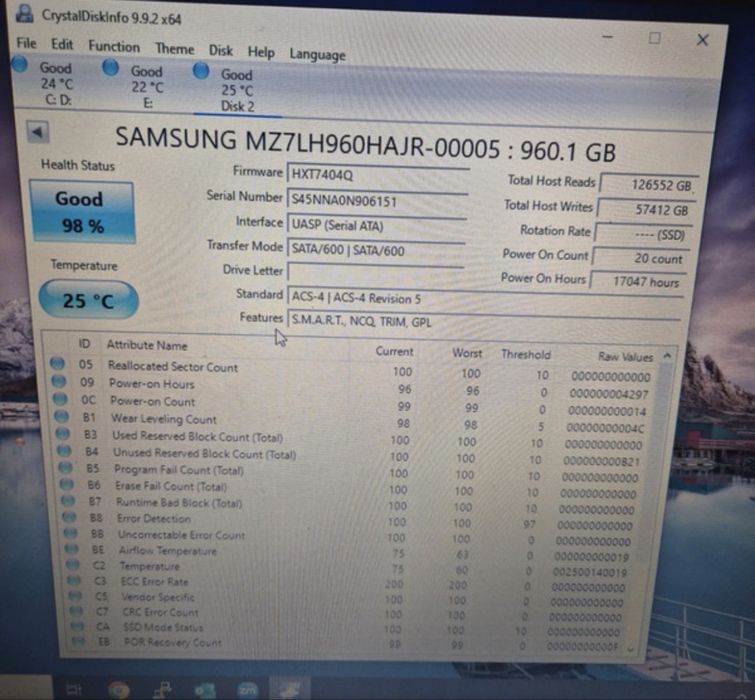This screenshot has width=755, height=700.
Task: Click the empty Drive Letter field
Action: (375, 272)
